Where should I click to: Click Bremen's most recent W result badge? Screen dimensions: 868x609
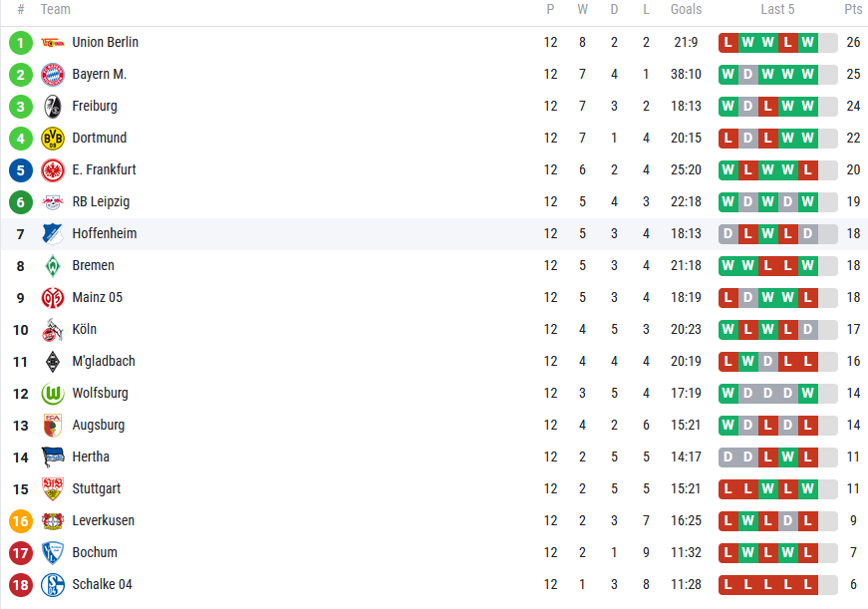click(807, 266)
